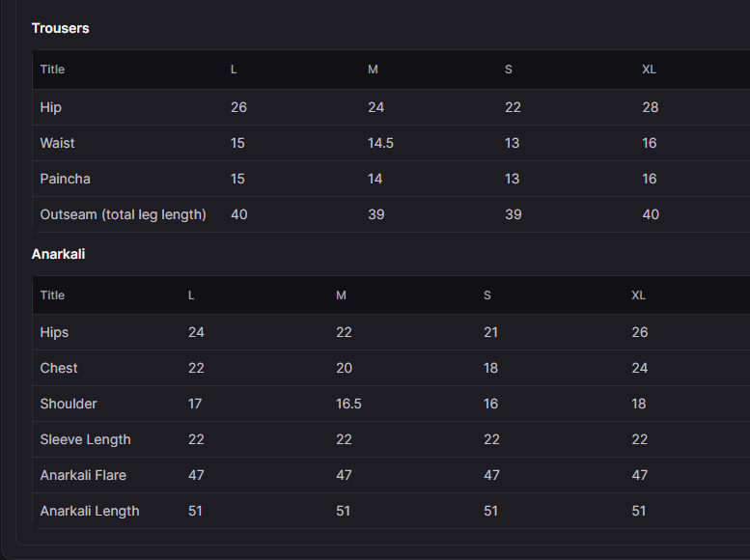Click the Hip value 28 for XL

[651, 107]
